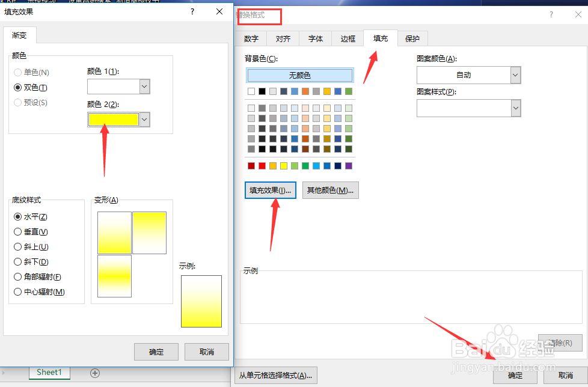Switch to the 字体 tab
This screenshot has height=387, width=588.
point(316,38)
